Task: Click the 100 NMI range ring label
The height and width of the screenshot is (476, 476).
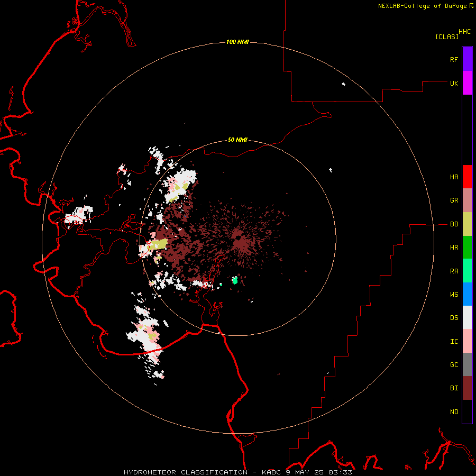Action: 237,42
